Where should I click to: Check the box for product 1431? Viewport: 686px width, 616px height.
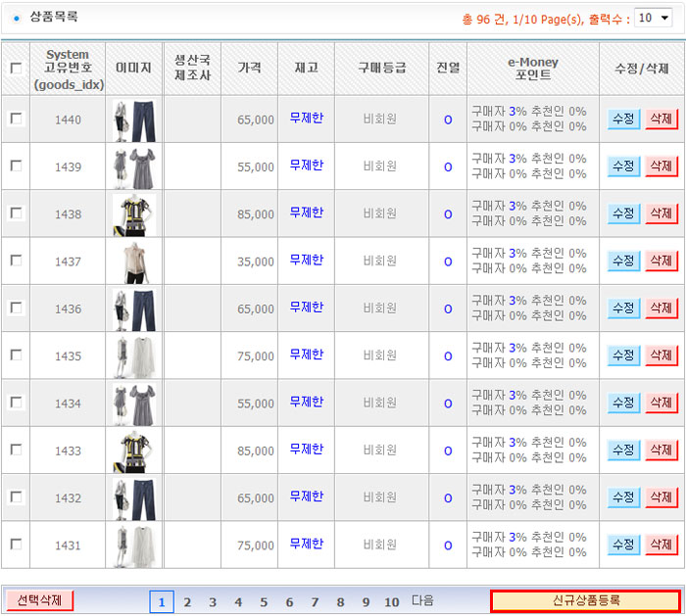pyautogui.click(x=16, y=544)
